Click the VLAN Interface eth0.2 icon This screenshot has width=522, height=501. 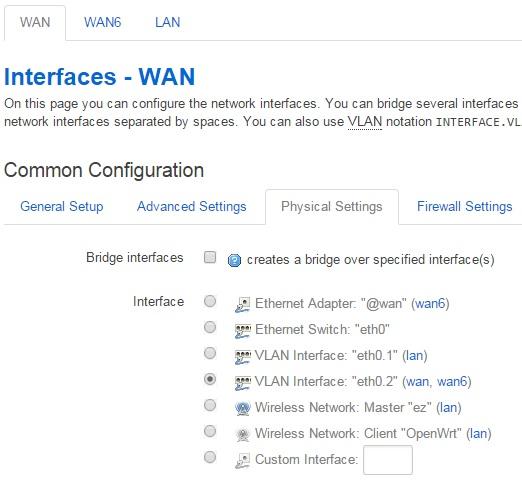(x=242, y=382)
